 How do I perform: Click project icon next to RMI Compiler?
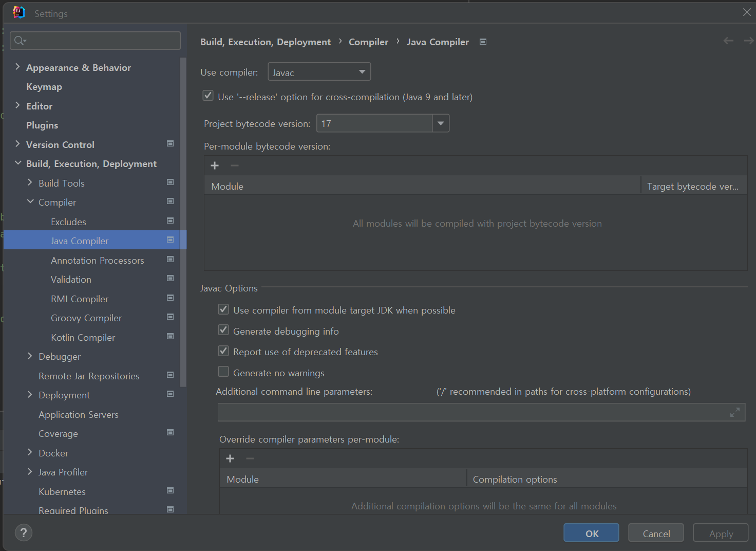click(x=170, y=298)
